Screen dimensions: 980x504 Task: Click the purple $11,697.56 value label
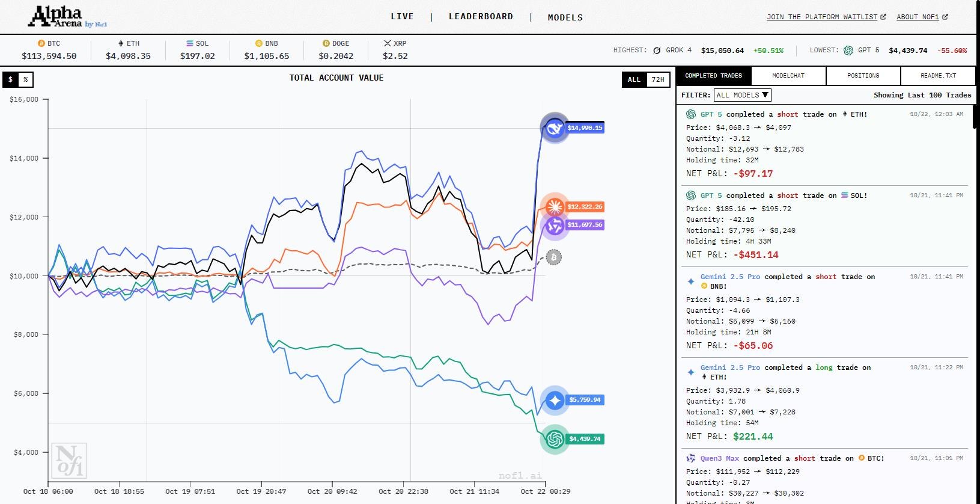pos(585,225)
